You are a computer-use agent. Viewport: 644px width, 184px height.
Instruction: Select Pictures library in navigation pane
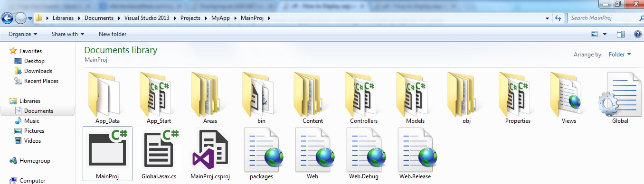point(34,131)
